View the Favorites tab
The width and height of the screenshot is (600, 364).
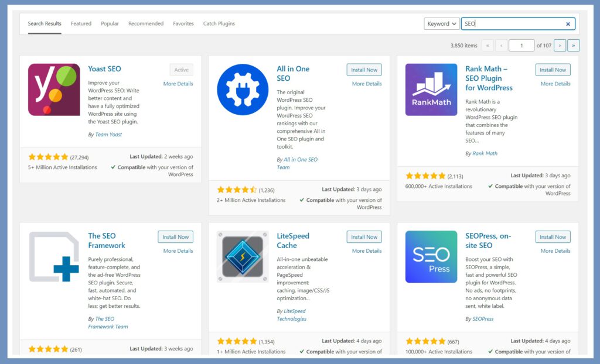[183, 23]
